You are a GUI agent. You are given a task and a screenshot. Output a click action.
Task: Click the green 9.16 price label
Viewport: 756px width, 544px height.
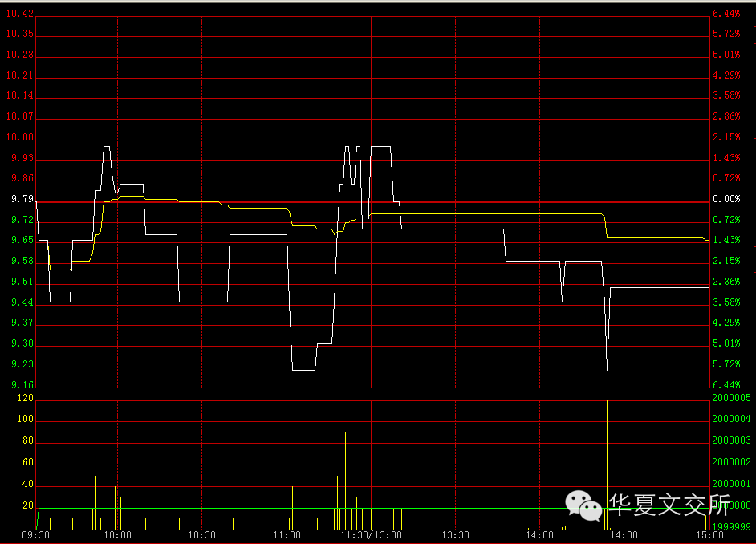click(x=22, y=385)
